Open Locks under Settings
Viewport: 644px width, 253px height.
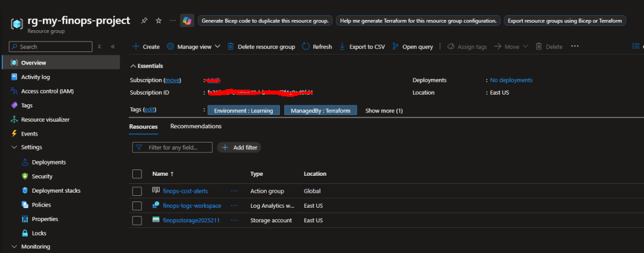click(39, 233)
